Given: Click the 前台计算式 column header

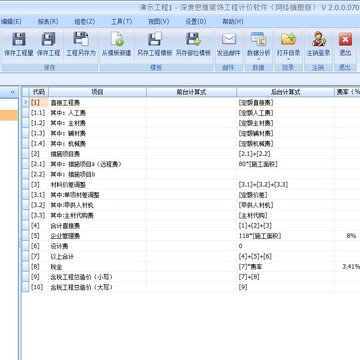Looking at the screenshot, I should click(x=191, y=92).
